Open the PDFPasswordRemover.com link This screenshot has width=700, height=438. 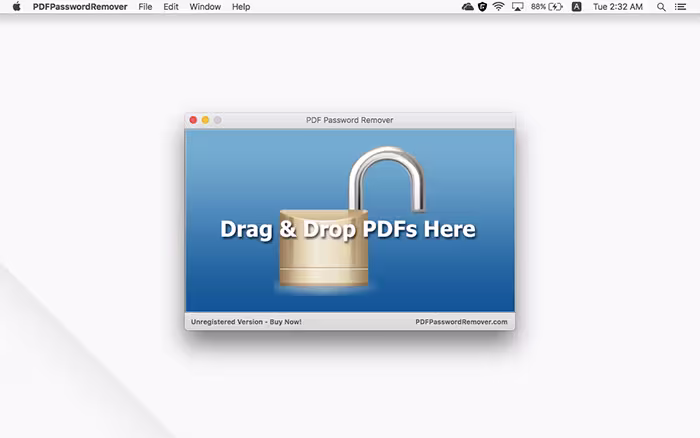pos(461,322)
